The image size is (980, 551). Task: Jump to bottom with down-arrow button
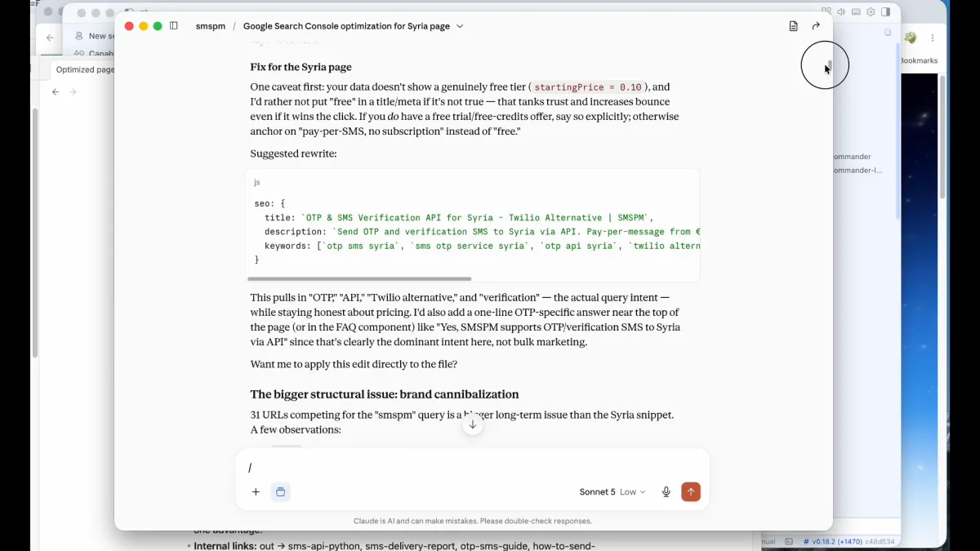(x=472, y=424)
